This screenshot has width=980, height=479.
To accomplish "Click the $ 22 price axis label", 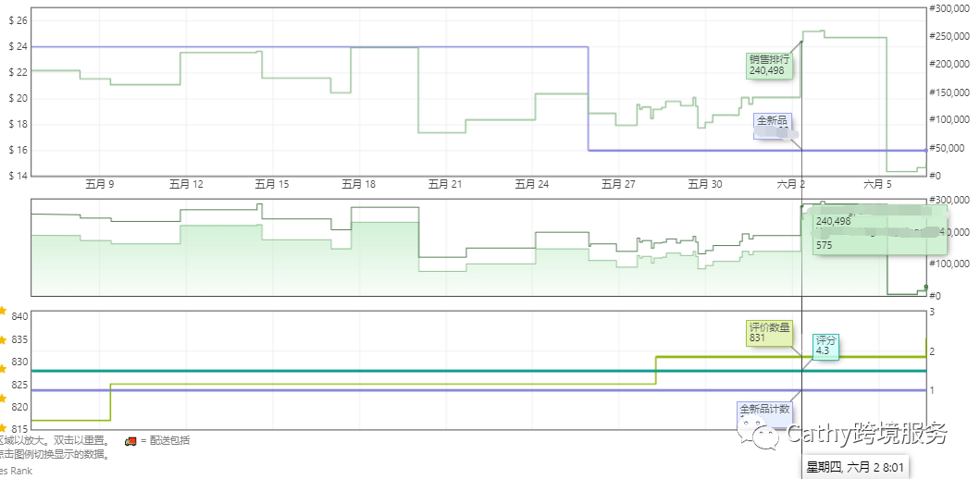I will 19,72.
